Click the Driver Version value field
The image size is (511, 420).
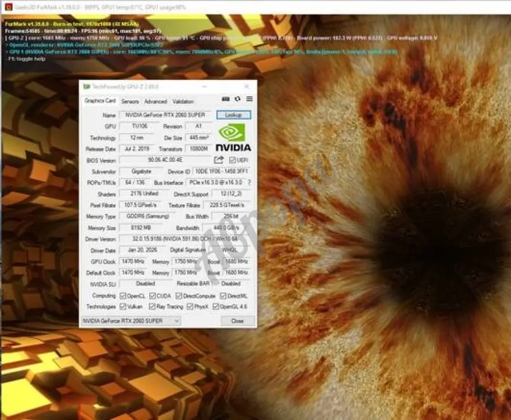click(x=185, y=238)
